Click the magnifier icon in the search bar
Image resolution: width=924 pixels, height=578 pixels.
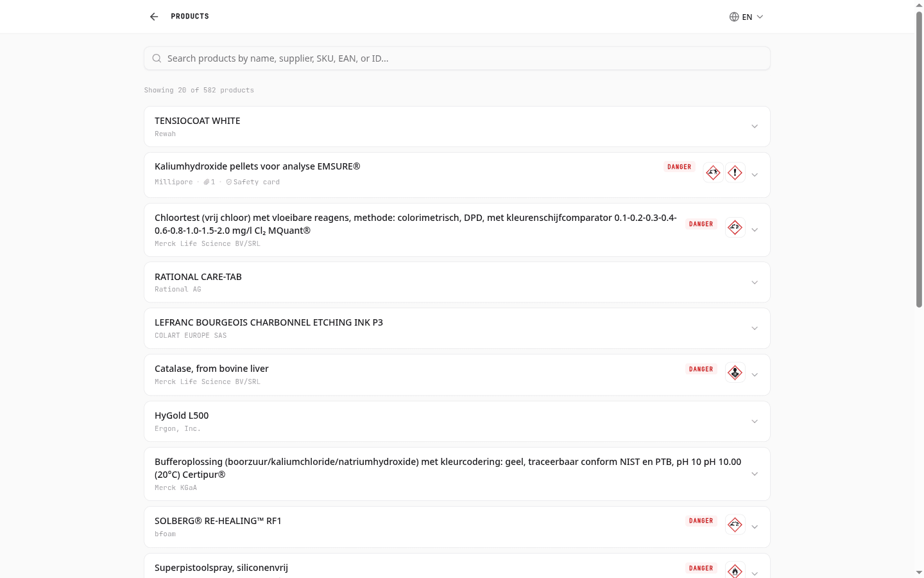click(157, 58)
